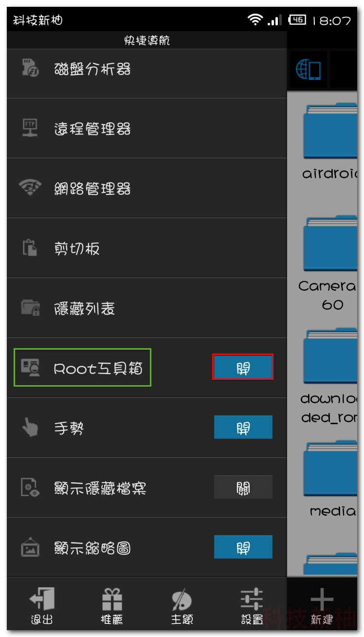Toggle the Root工具箱 switch off
The height and width of the screenshot is (637, 364).
243,367
